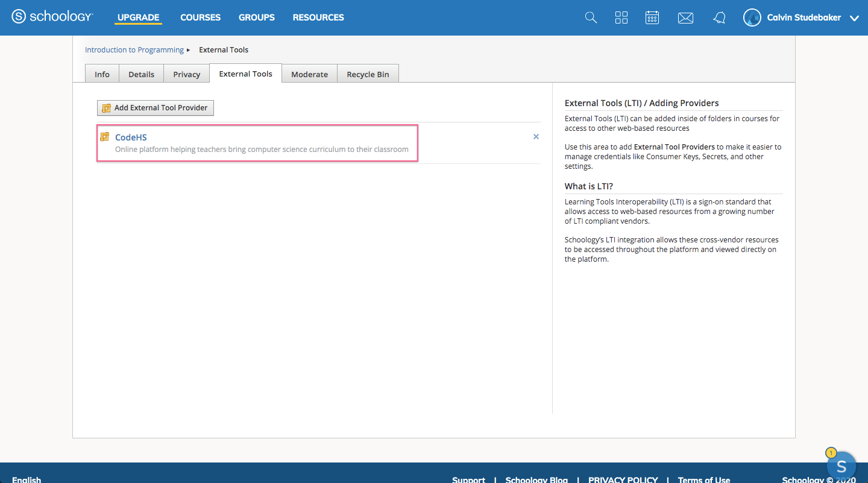
Task: Expand the user account dropdown arrow
Action: [x=854, y=18]
